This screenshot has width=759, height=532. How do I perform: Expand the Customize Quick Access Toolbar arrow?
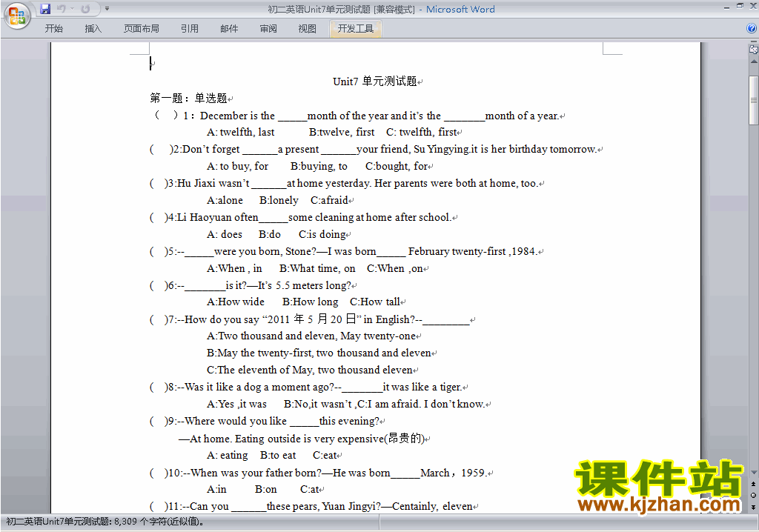click(107, 9)
